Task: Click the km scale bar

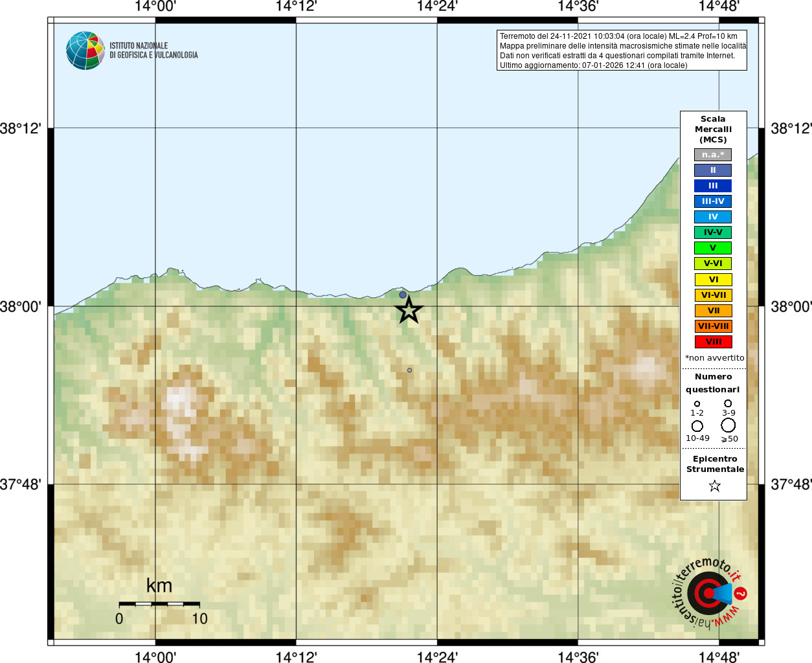Action: [159, 603]
